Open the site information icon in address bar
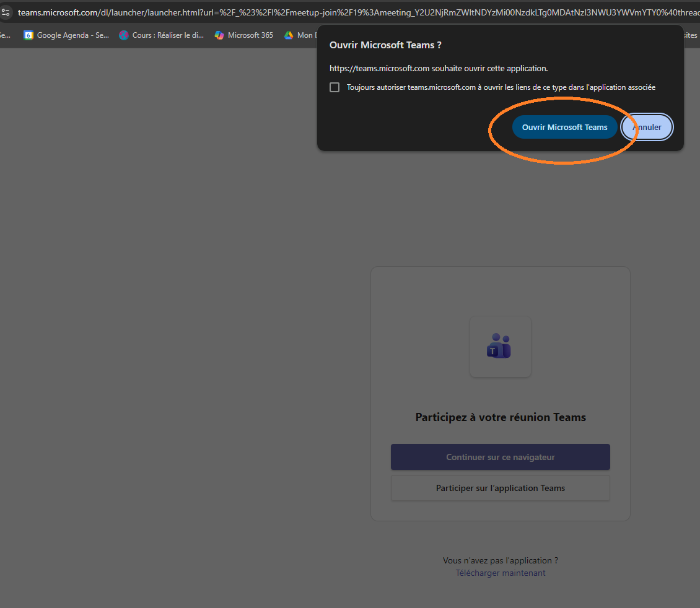Screen dimensions: 700x608 [6, 12]
